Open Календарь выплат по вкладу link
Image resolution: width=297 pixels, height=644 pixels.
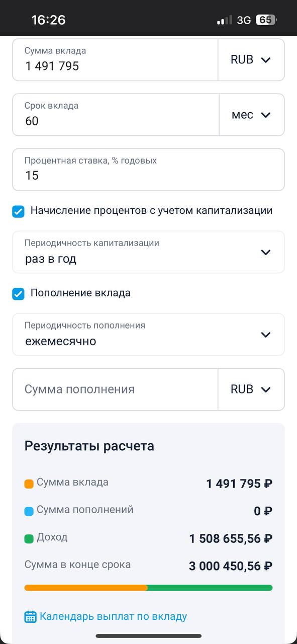point(113,616)
